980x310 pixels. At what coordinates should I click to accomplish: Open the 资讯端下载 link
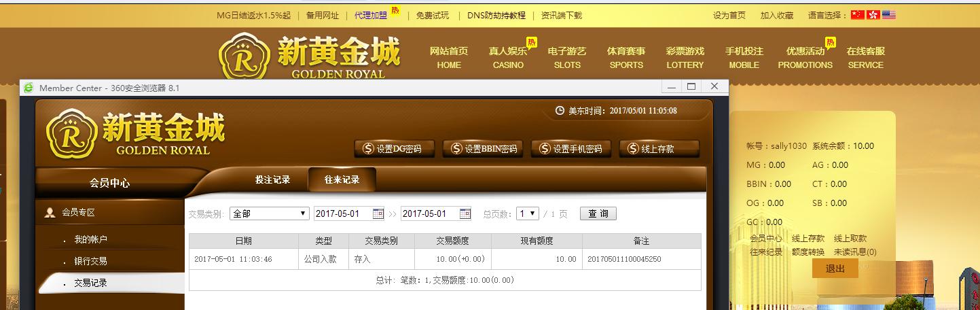[x=562, y=15]
